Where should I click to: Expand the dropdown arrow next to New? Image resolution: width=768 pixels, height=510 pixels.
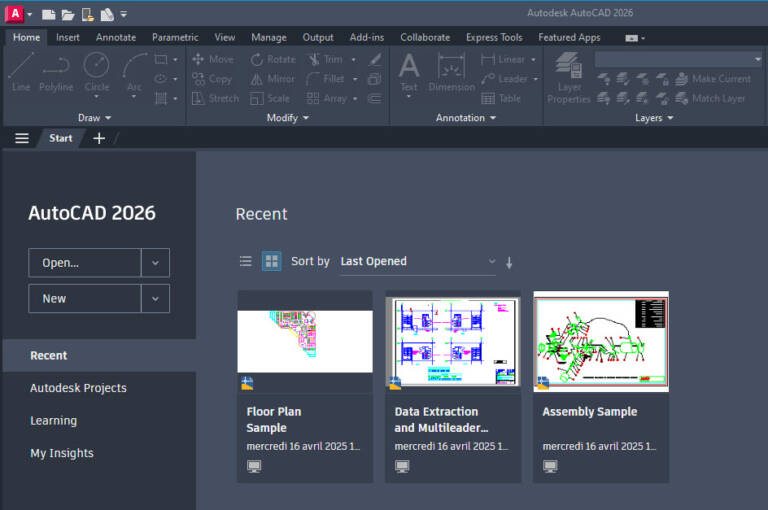tap(155, 298)
